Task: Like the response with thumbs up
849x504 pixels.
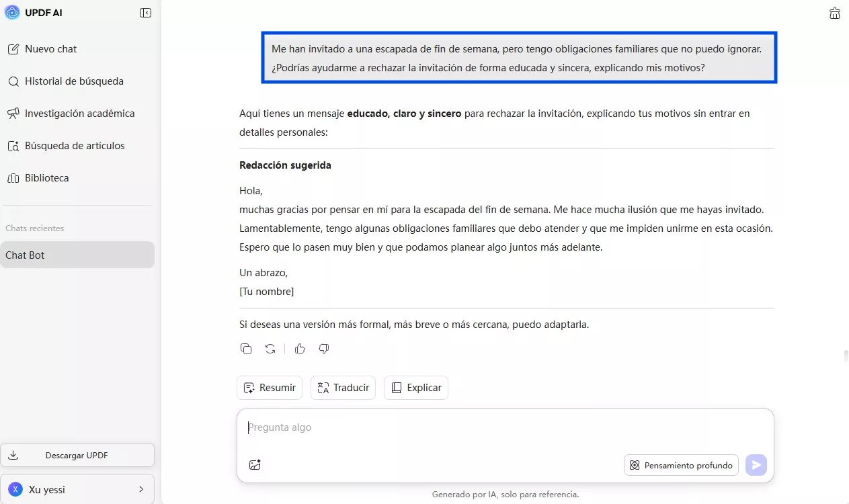Action: 300,349
